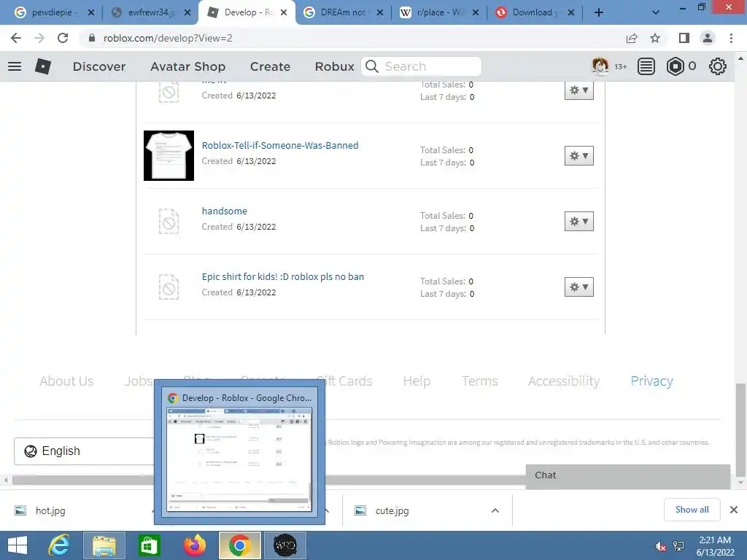Open the handsome shirt link
747x560 pixels.
click(225, 211)
